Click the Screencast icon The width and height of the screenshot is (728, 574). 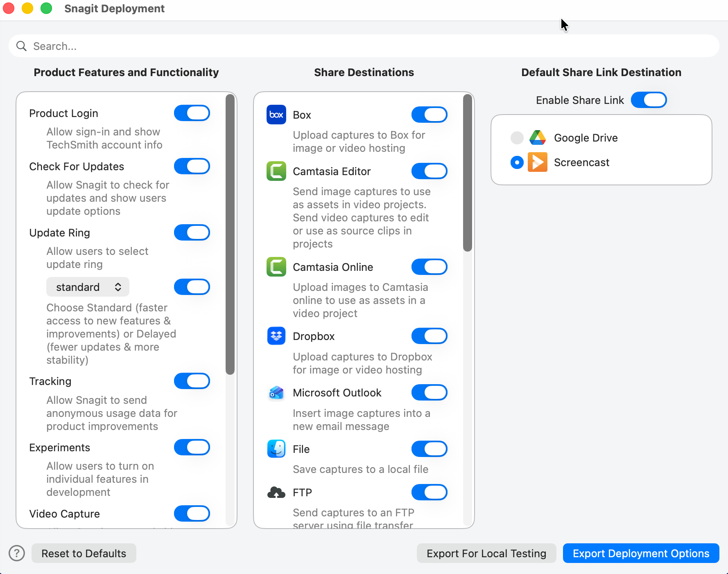pos(538,162)
